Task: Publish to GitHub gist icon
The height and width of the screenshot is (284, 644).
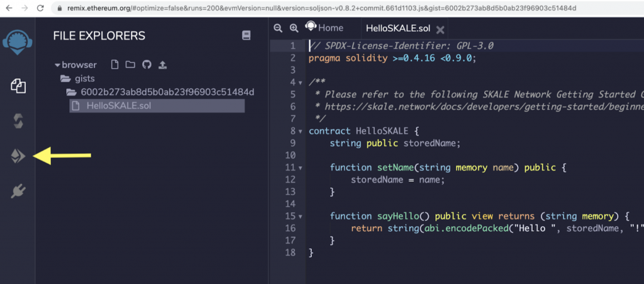Action: tap(147, 64)
